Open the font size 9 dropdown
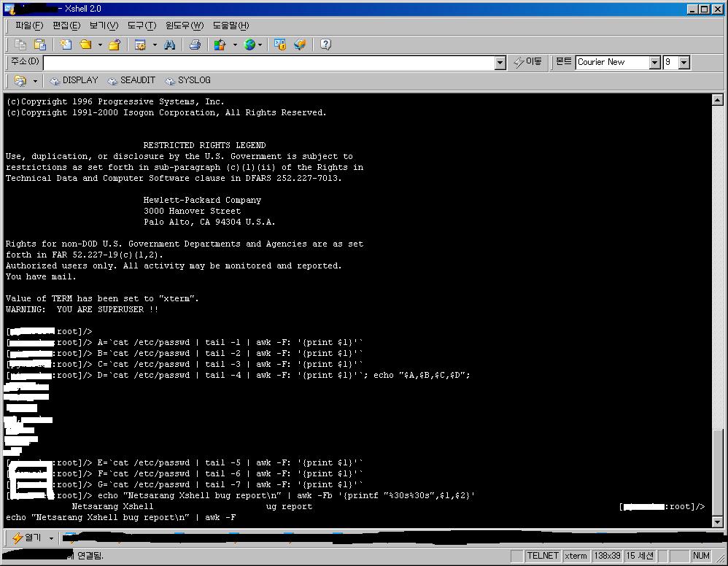The height and width of the screenshot is (566, 728). (684, 63)
